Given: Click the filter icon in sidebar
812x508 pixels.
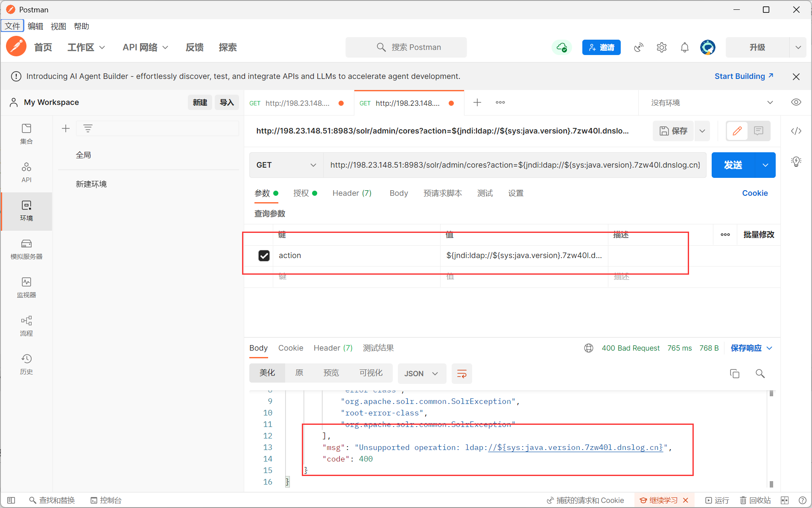Looking at the screenshot, I should pos(88,128).
